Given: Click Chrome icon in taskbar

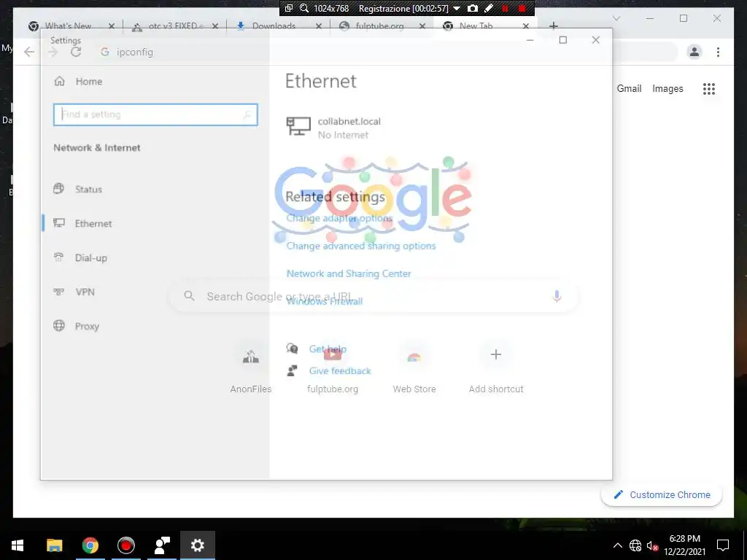Looking at the screenshot, I should pos(90,545).
